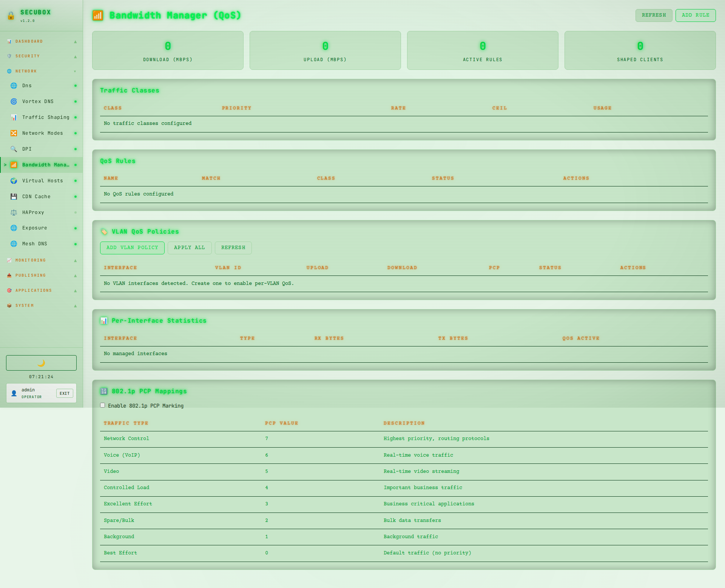This screenshot has width=725, height=588.
Task: Enable 802.1p PCP Marking checkbox
Action: click(x=102, y=405)
